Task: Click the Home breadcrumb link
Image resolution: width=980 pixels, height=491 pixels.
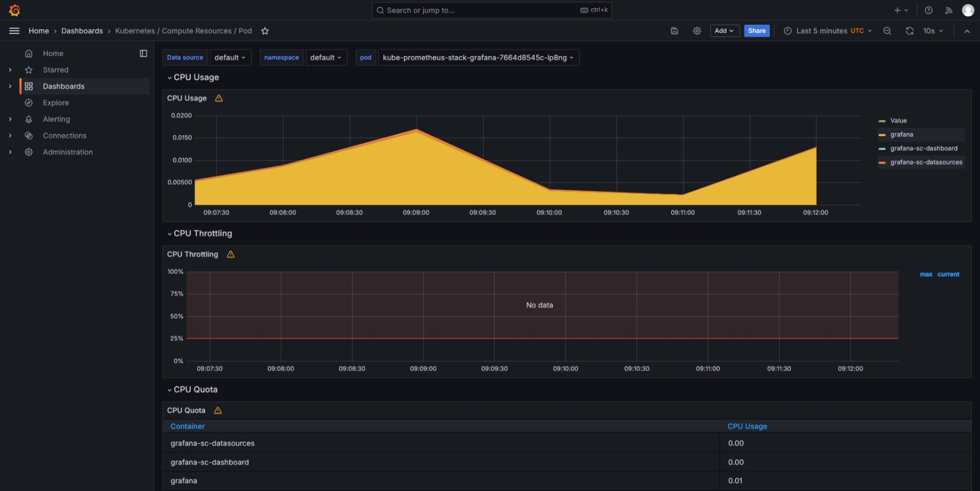Action: click(39, 31)
